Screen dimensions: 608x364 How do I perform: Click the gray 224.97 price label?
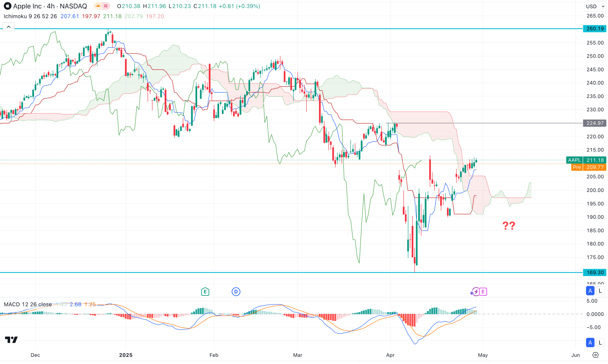click(x=595, y=123)
